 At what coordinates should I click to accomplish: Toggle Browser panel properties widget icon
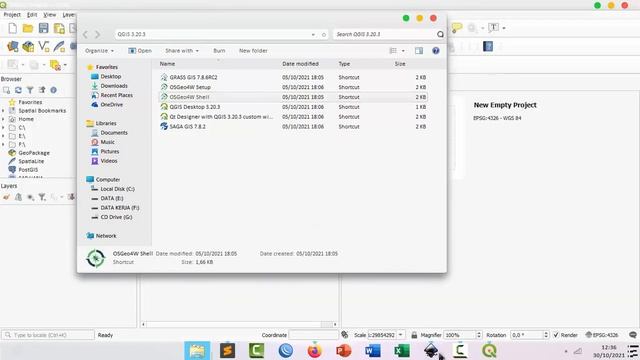pos(53,90)
